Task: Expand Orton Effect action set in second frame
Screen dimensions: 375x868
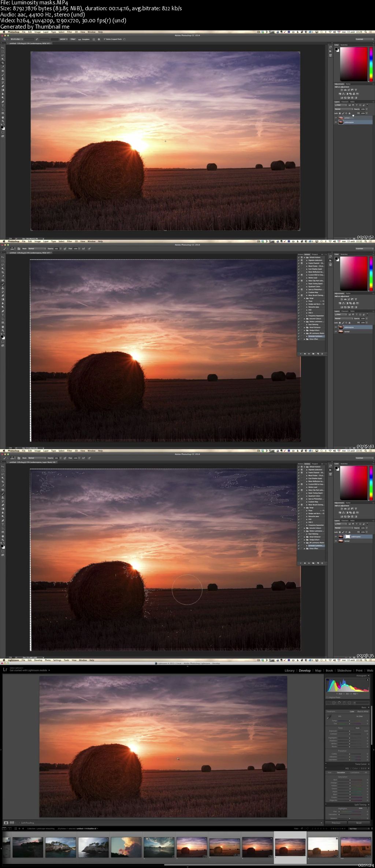Action: click(x=304, y=339)
